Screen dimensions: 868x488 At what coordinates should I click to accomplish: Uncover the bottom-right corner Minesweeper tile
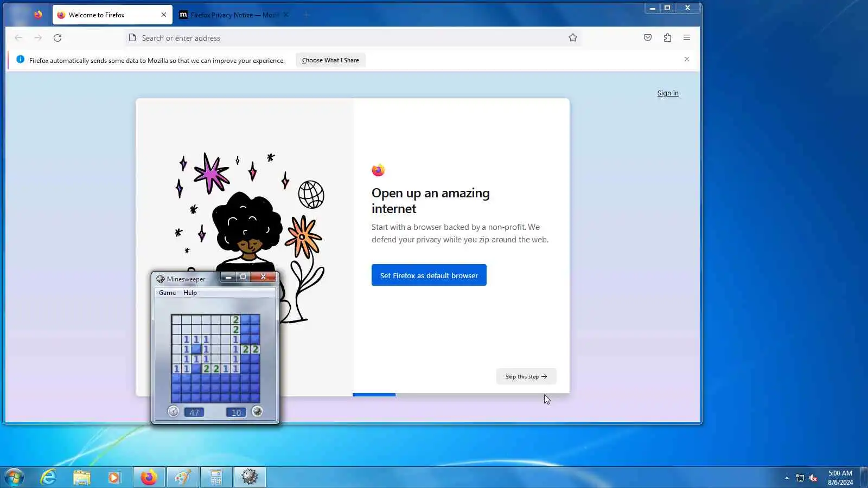pos(256,399)
